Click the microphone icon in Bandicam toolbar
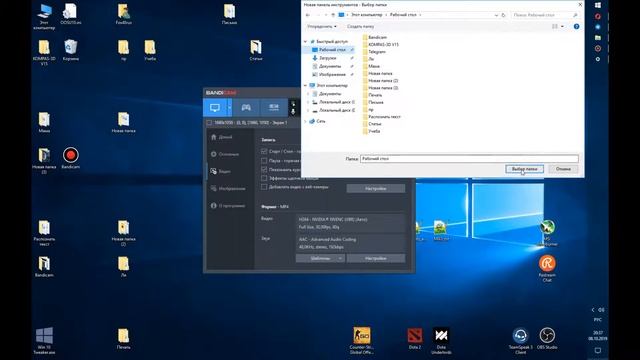The image size is (640, 360). [293, 111]
